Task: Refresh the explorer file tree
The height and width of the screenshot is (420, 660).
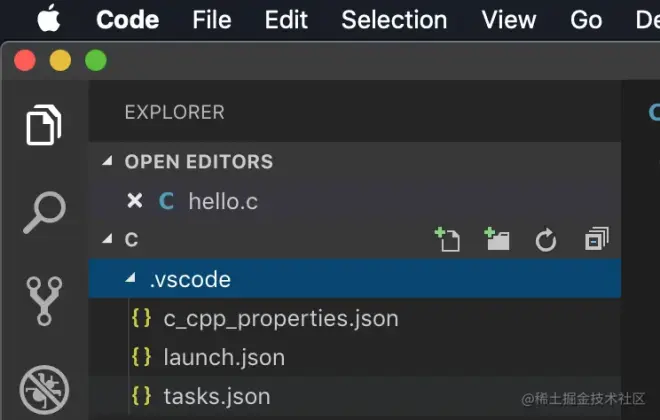Action: [546, 240]
